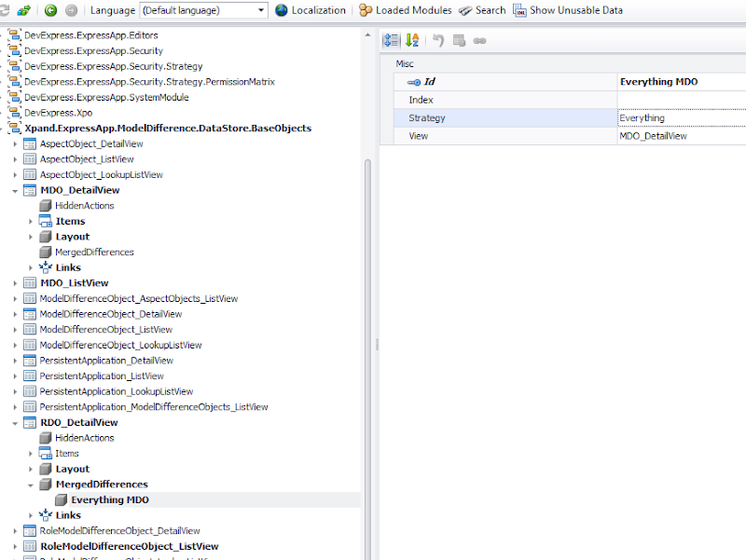The width and height of the screenshot is (746, 560).
Task: Click the Undo icon in property grid toolbar
Action: point(438,40)
